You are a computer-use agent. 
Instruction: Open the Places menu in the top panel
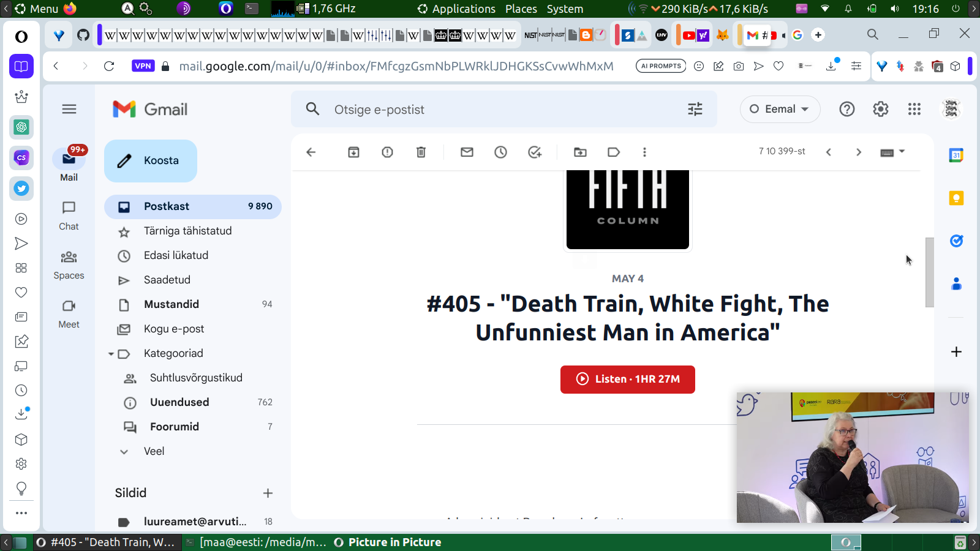pos(521,9)
